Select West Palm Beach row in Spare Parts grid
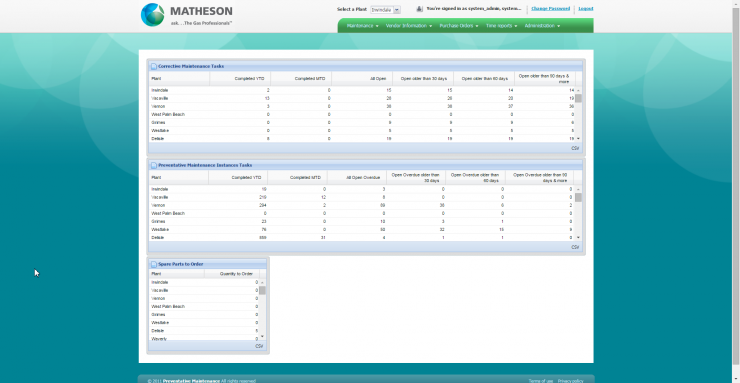This screenshot has height=383, width=740. click(x=204, y=307)
